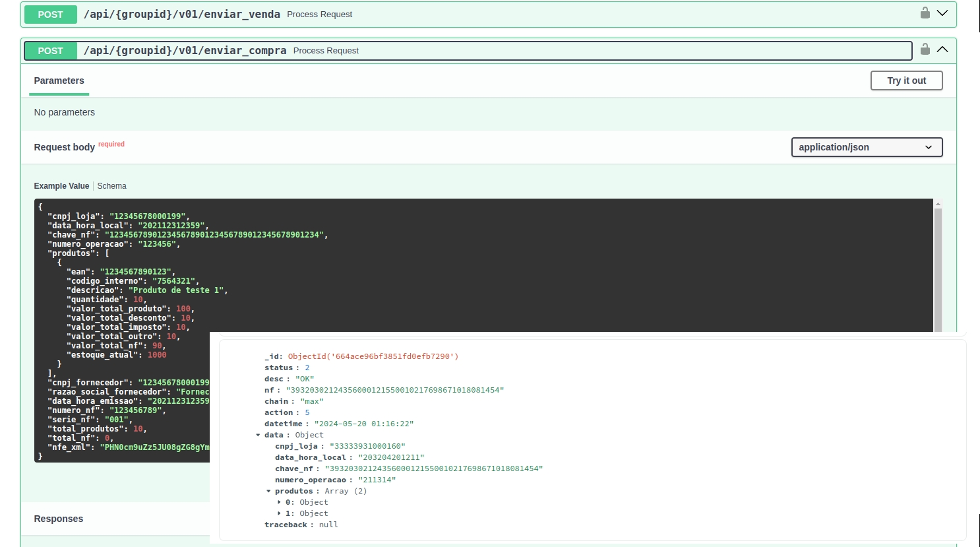Image resolution: width=980 pixels, height=547 pixels.
Task: Click the chave_nf value in data object
Action: [433, 468]
